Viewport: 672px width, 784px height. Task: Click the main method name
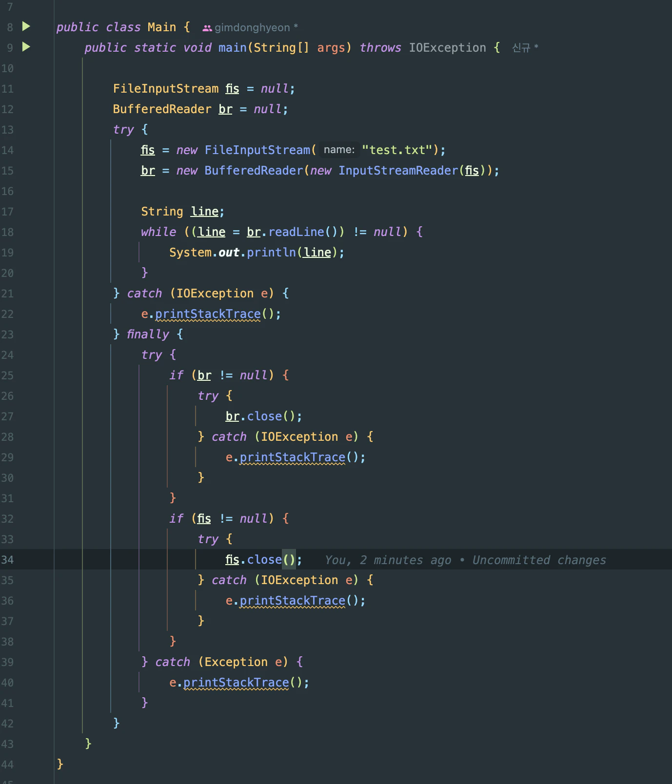click(233, 47)
